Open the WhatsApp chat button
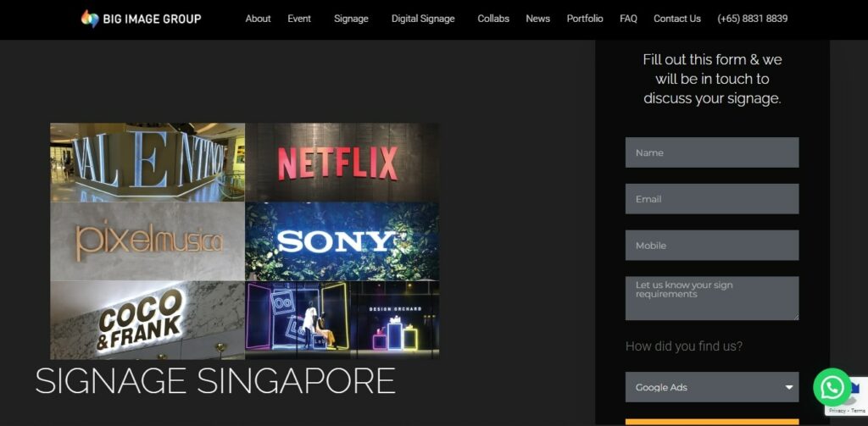The image size is (868, 426). [x=832, y=387]
